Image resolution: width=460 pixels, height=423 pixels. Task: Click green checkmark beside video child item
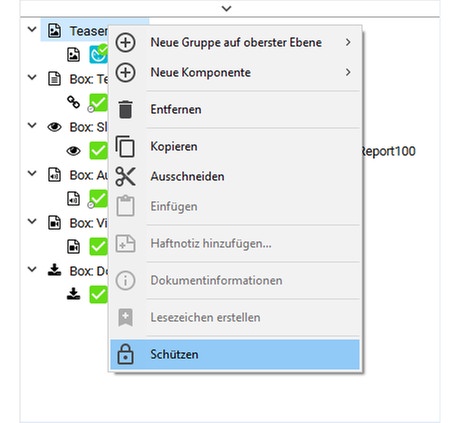pos(98,247)
